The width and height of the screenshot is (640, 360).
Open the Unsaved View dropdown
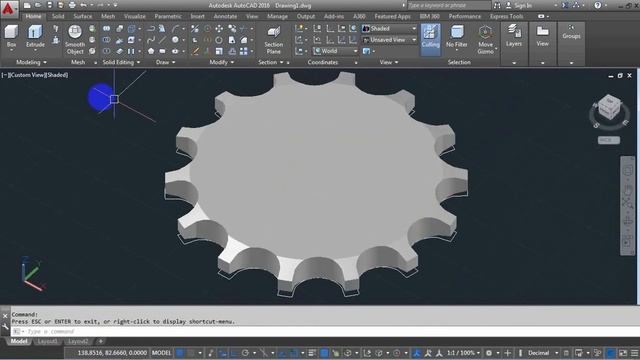(x=389, y=40)
